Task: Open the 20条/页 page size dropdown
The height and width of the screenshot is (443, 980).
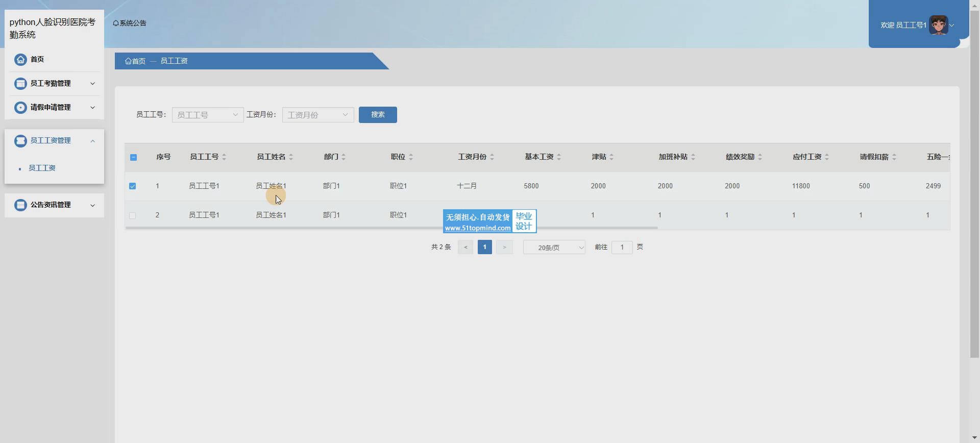Action: [x=554, y=248]
